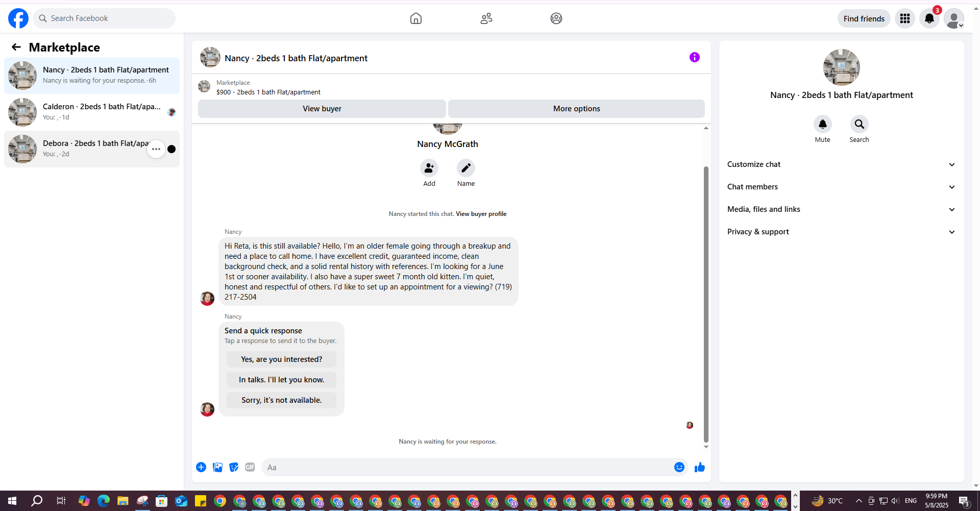Show hidden system tray icons
This screenshot has height=511, width=980.
[859, 501]
